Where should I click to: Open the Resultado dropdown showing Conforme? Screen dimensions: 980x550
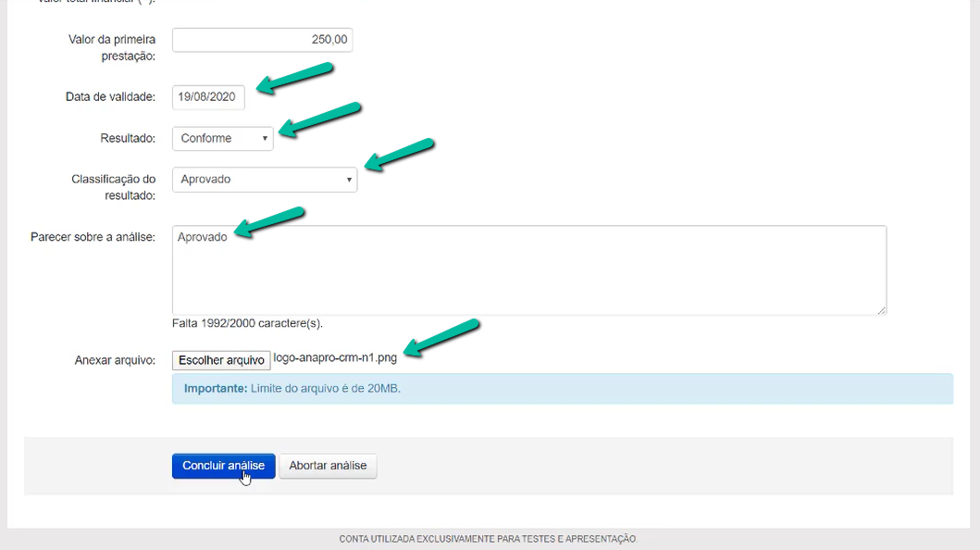(223, 138)
